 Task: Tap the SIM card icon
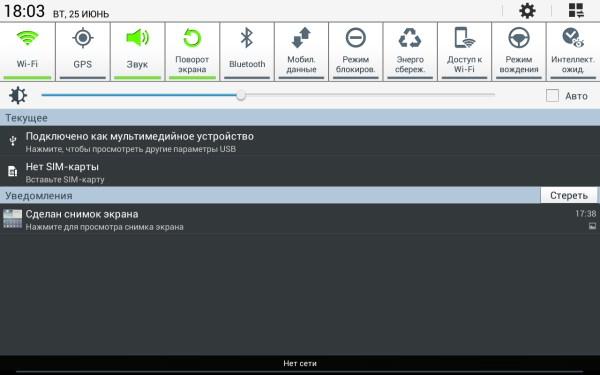tap(13, 171)
